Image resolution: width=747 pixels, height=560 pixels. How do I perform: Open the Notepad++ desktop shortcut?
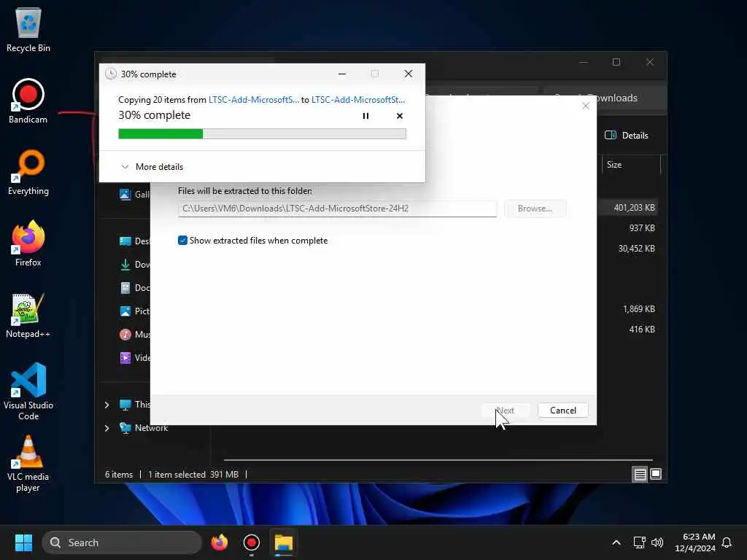pyautogui.click(x=28, y=315)
